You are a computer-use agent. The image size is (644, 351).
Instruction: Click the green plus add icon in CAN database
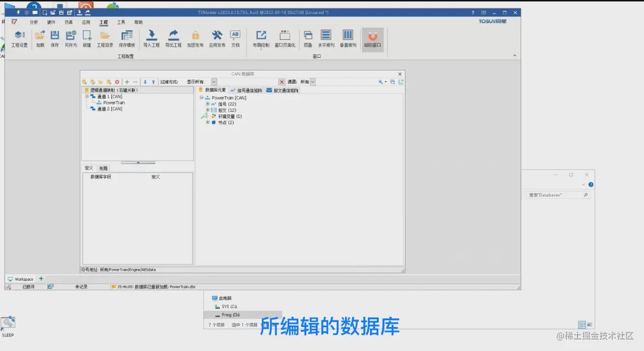[127, 82]
